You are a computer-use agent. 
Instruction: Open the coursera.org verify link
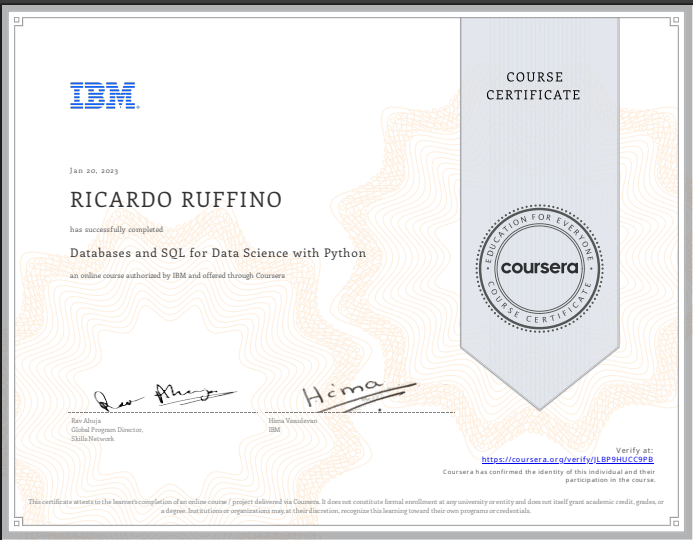[x=567, y=460]
